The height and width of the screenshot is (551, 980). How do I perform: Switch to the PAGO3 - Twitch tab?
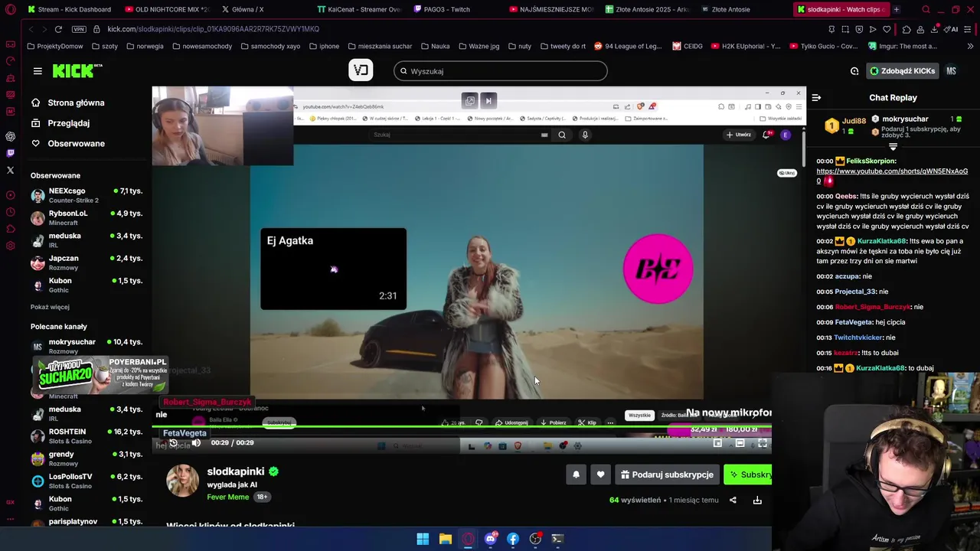click(442, 9)
